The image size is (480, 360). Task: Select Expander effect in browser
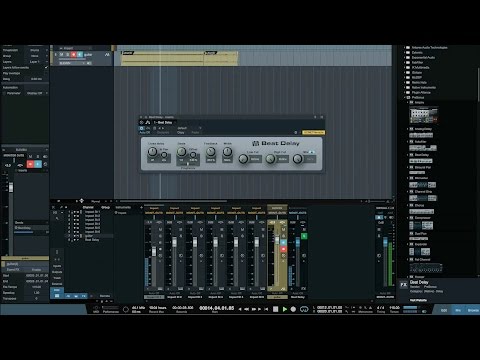(421, 244)
